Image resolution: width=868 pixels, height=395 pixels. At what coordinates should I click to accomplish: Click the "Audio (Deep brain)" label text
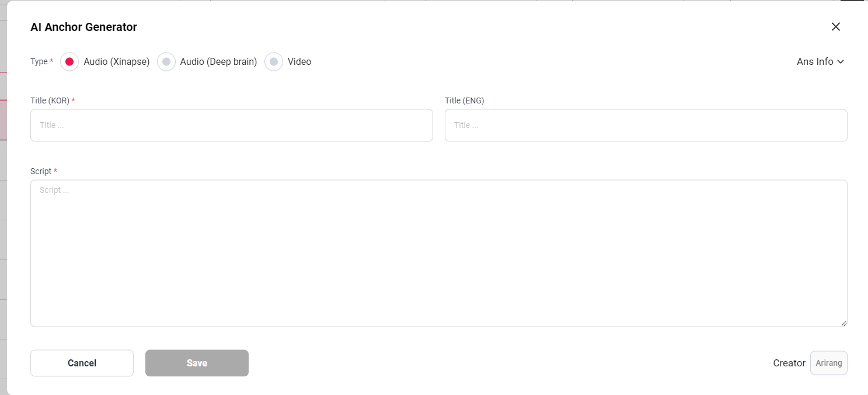point(218,62)
